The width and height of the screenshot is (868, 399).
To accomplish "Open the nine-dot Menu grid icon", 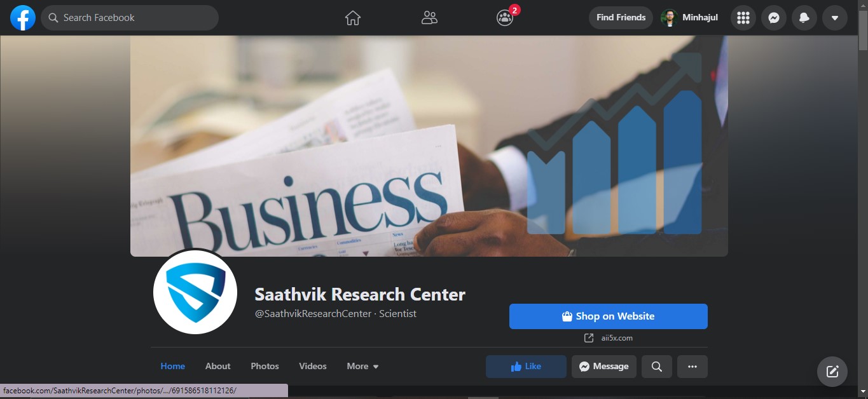I will click(x=743, y=18).
